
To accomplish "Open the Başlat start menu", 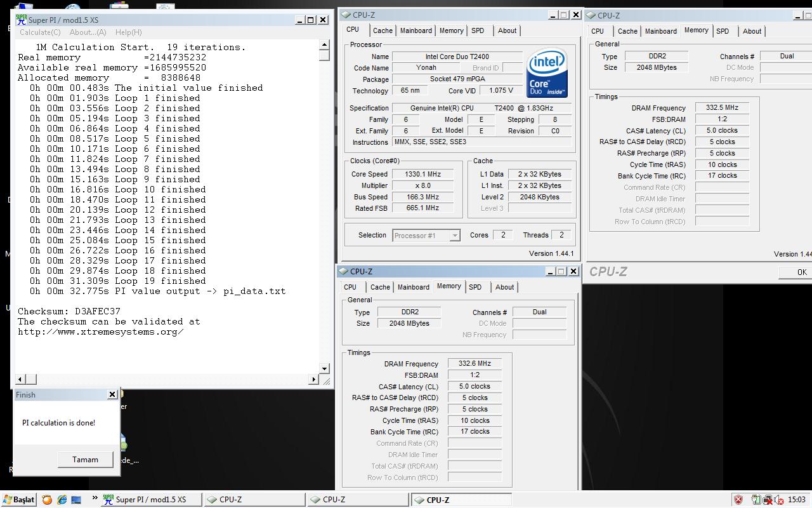I will click(18, 500).
